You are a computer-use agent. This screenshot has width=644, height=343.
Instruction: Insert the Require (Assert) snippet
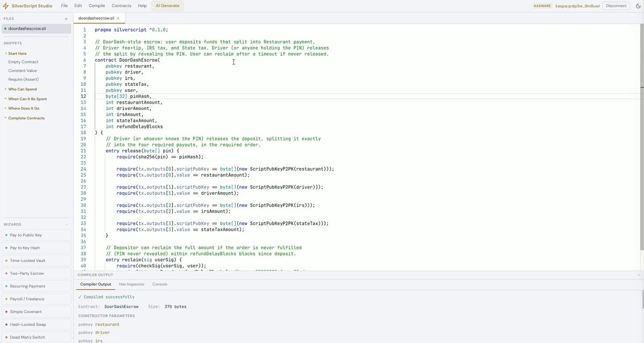point(23,79)
